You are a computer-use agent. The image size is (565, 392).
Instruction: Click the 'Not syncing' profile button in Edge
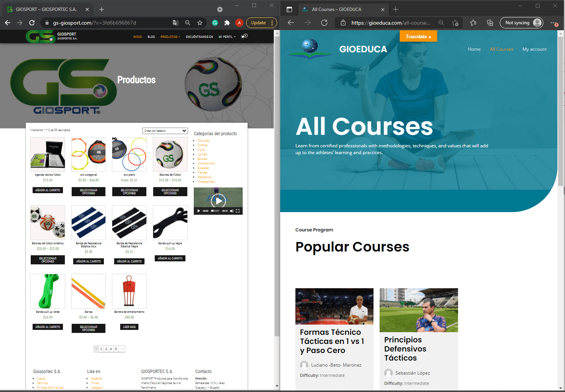(521, 23)
